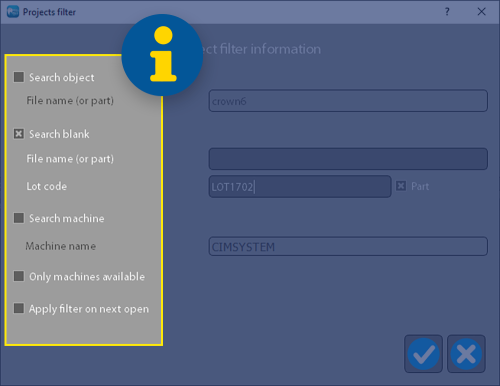Click the empty blank file name field
This screenshot has width=500, height=386.
point(348,159)
